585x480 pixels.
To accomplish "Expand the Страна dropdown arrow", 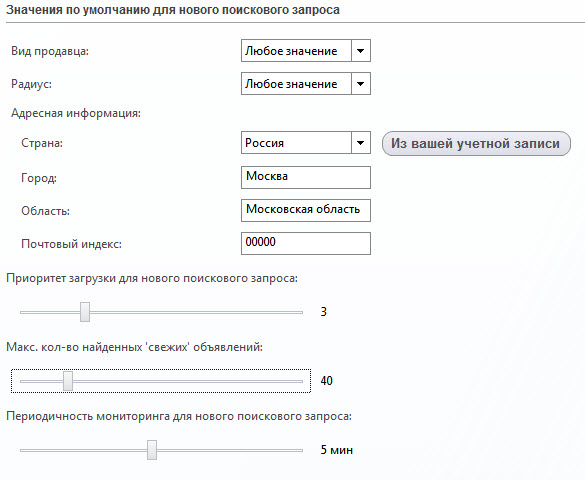I will (x=360, y=142).
